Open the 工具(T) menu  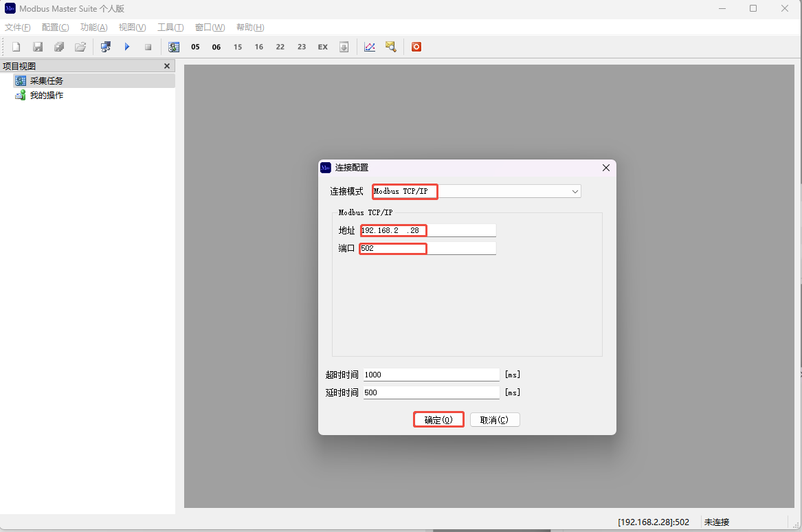click(x=170, y=27)
